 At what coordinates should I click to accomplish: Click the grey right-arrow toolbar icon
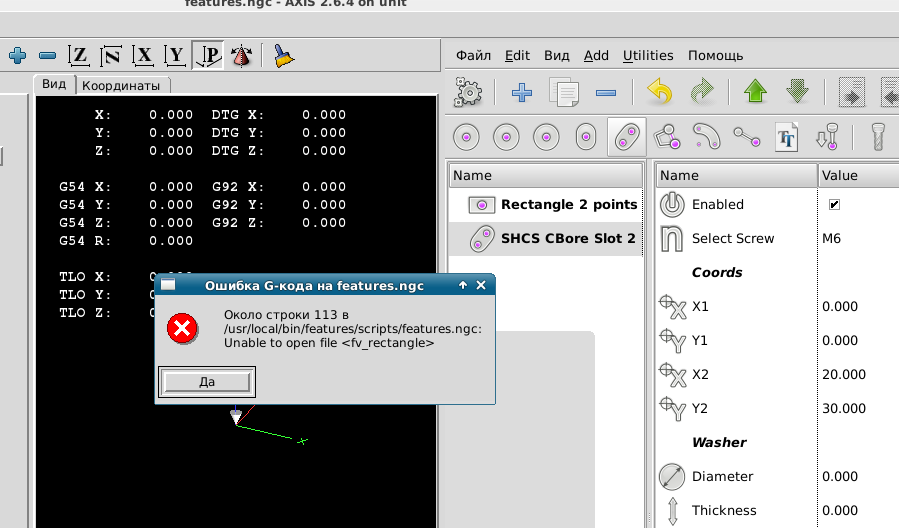852,92
